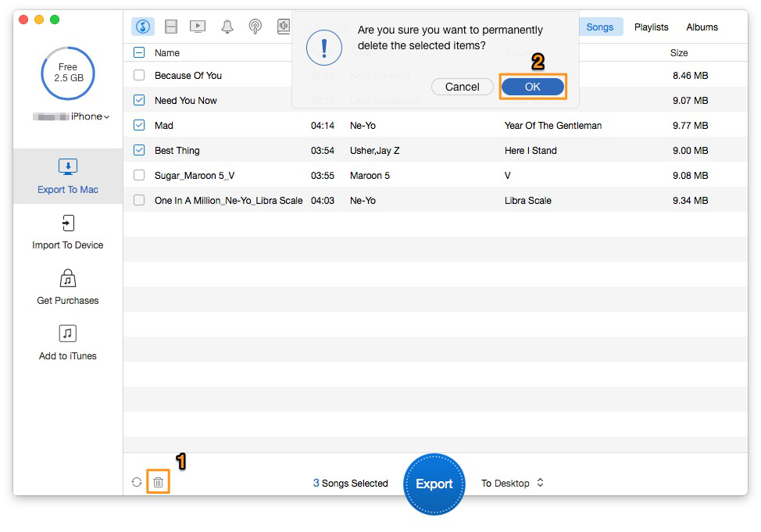Select the song title 'Best Thing'
Viewport: 761px width, 532px height.
[177, 151]
